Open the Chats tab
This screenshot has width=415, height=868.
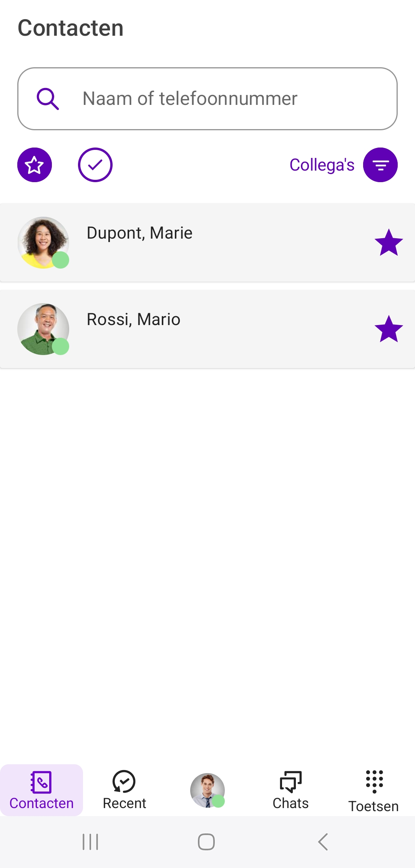point(290,790)
